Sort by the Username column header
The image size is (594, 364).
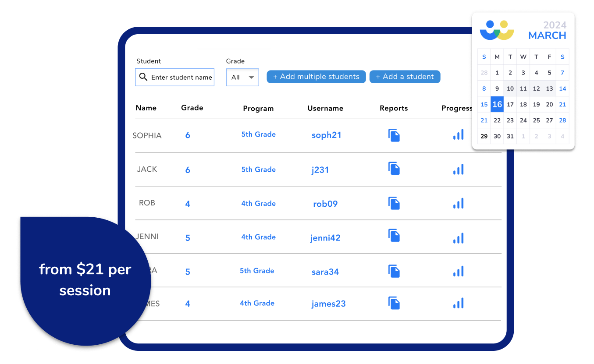(x=325, y=109)
